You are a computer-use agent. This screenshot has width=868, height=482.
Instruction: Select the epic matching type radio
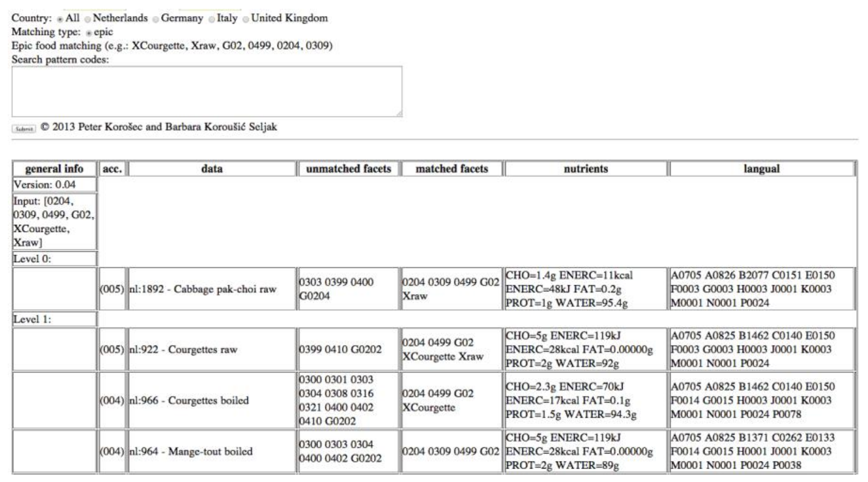tap(89, 33)
